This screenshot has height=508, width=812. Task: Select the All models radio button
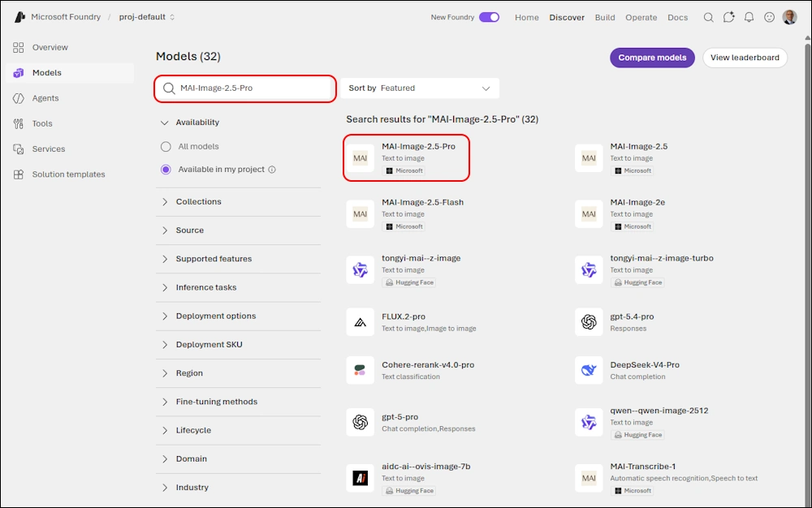click(166, 147)
